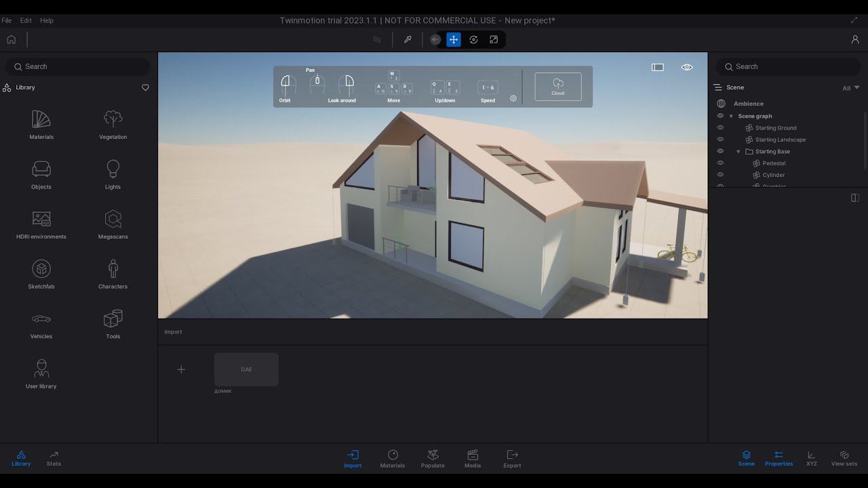Open the Vehicles library category
This screenshot has height=488, width=868.
[41, 325]
